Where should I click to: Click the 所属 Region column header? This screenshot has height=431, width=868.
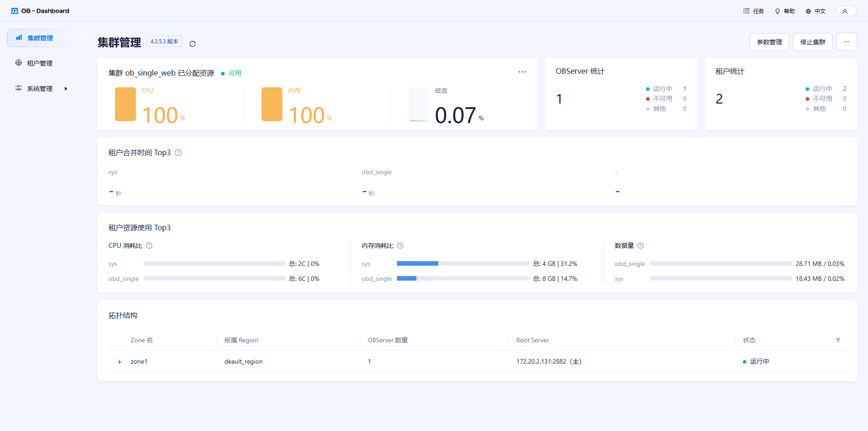241,340
